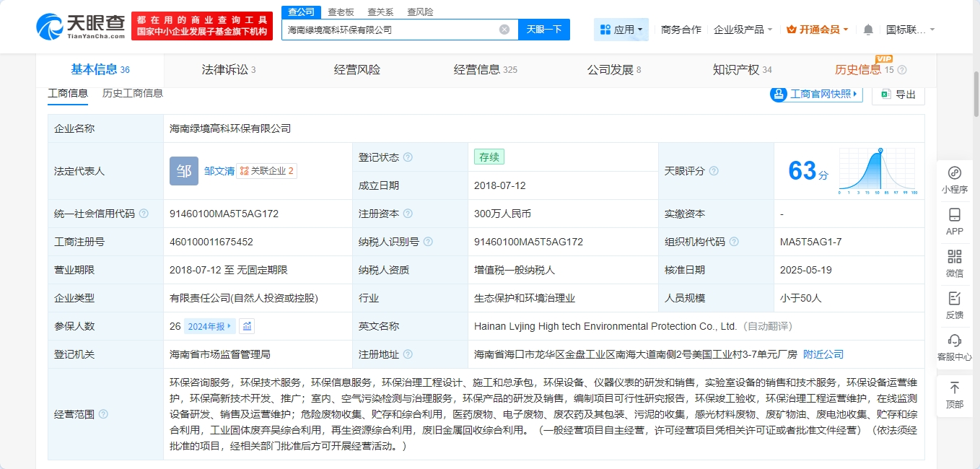This screenshot has width=980, height=469.
Task: Switch to the 法律诉讼 tab
Action: pyautogui.click(x=228, y=70)
